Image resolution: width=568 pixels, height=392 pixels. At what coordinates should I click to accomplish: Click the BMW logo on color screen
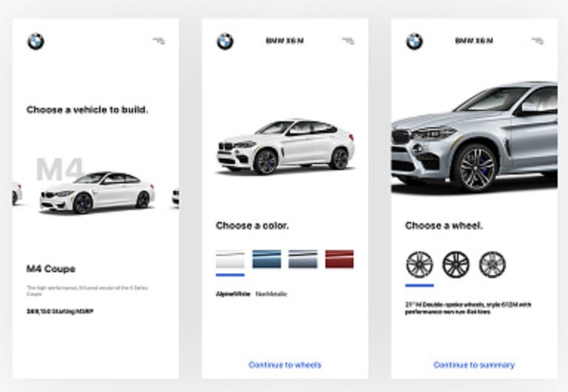pyautogui.click(x=225, y=41)
